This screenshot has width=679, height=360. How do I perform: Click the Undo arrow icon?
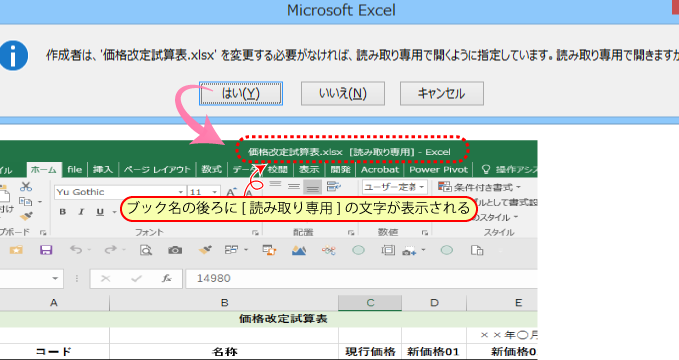pos(76,250)
